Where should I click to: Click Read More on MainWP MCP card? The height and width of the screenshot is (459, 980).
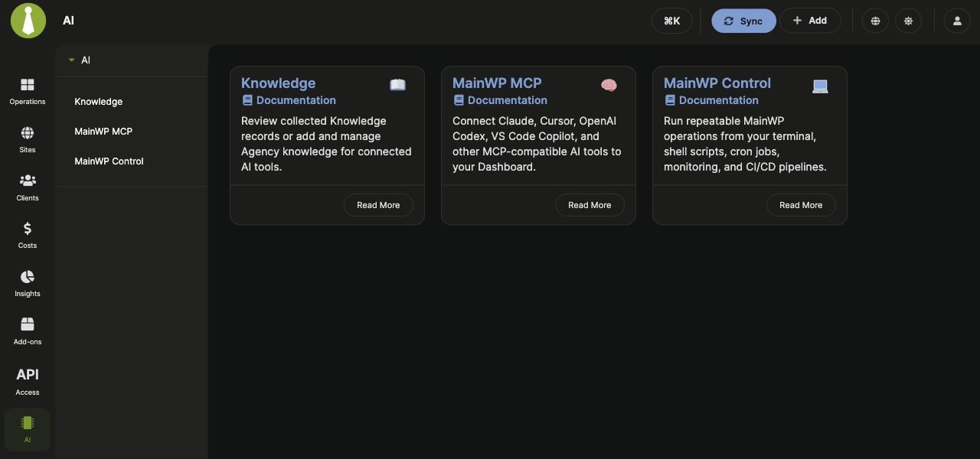point(590,205)
